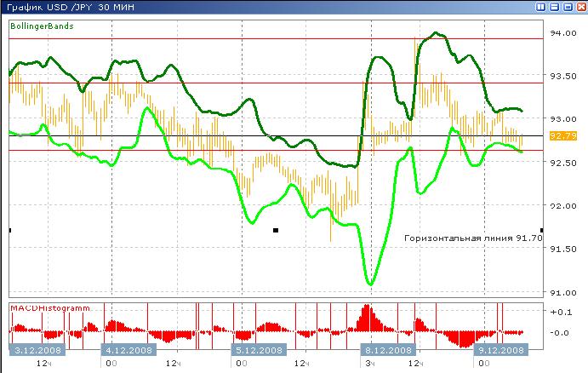Click the current price tag 92.79

[564, 135]
